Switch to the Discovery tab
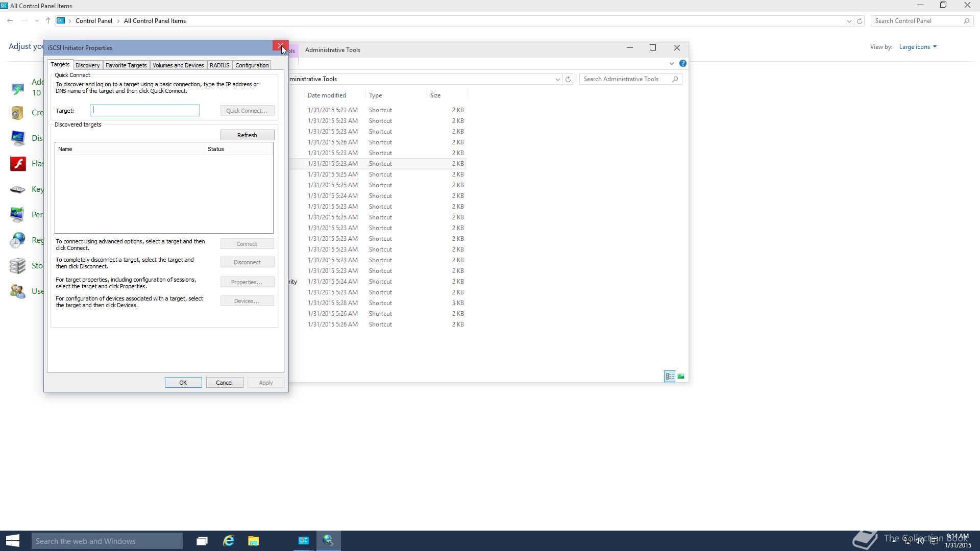The width and height of the screenshot is (980, 551). [87, 65]
